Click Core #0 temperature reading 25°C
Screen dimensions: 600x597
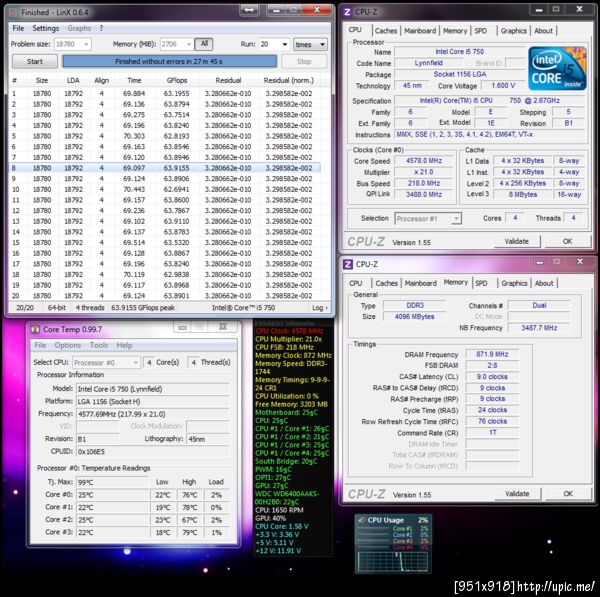tap(112, 495)
